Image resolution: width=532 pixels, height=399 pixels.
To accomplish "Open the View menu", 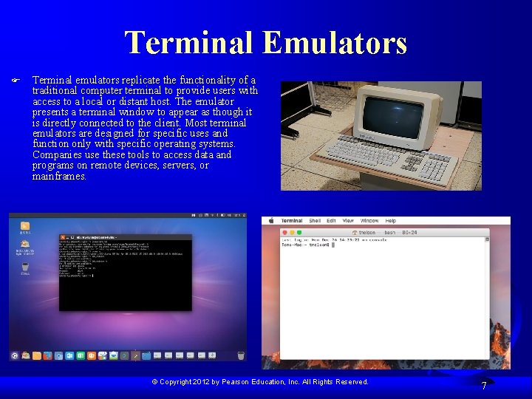I will point(348,220).
